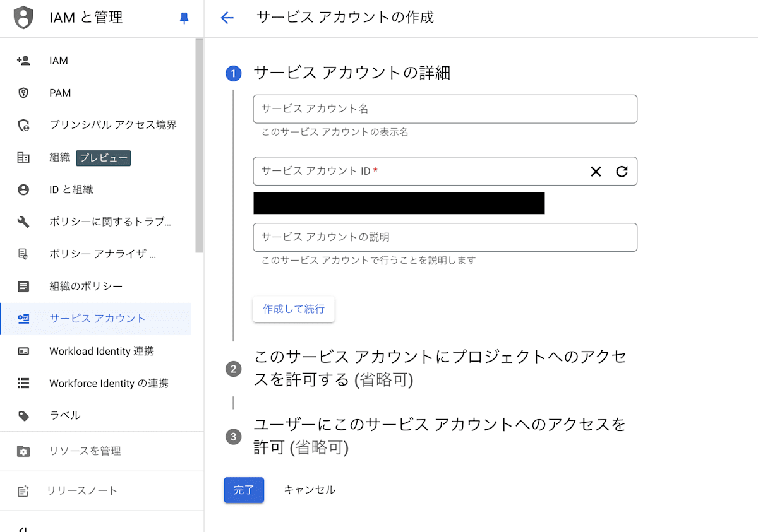Click the release notes icon

(x=23, y=491)
